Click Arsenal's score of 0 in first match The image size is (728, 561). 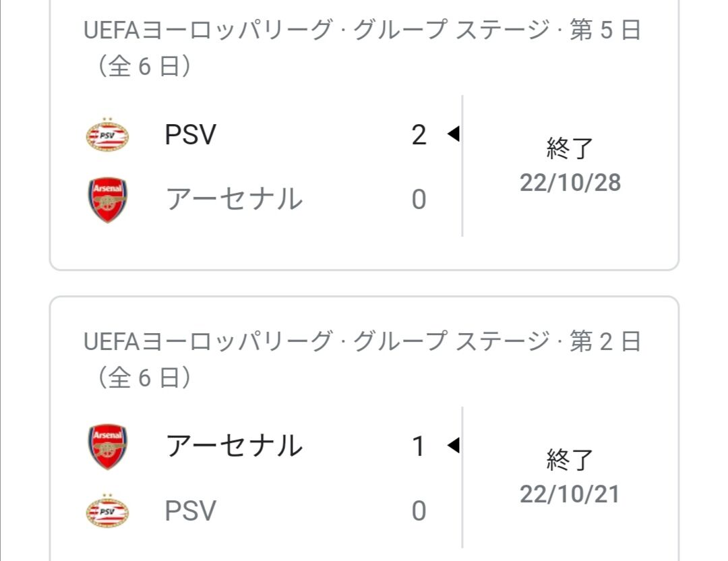(419, 200)
